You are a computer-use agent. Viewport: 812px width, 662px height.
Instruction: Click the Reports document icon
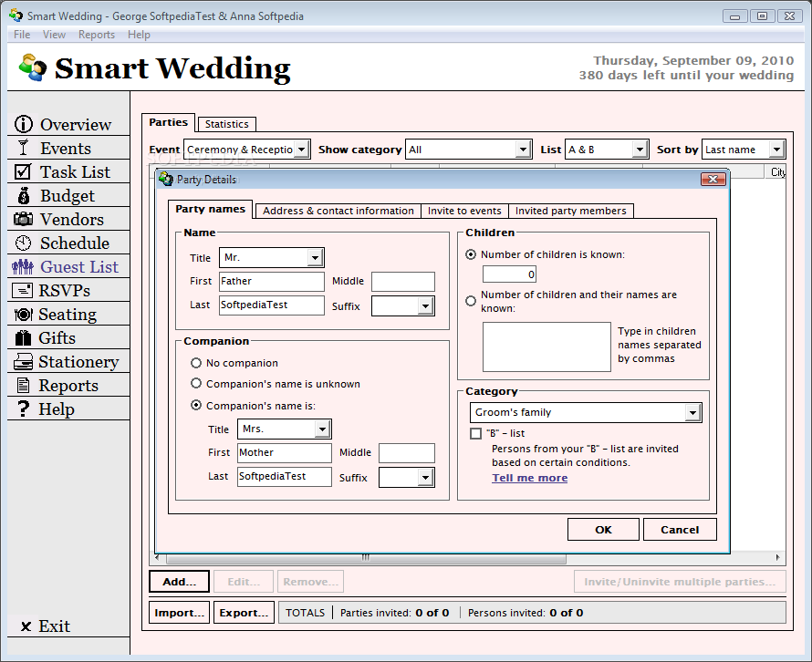tap(24, 385)
